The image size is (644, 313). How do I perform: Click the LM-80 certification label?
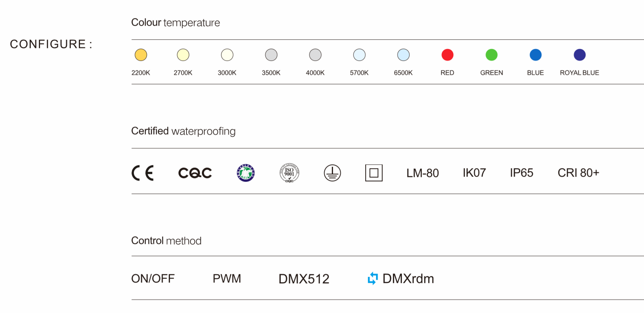pyautogui.click(x=423, y=173)
